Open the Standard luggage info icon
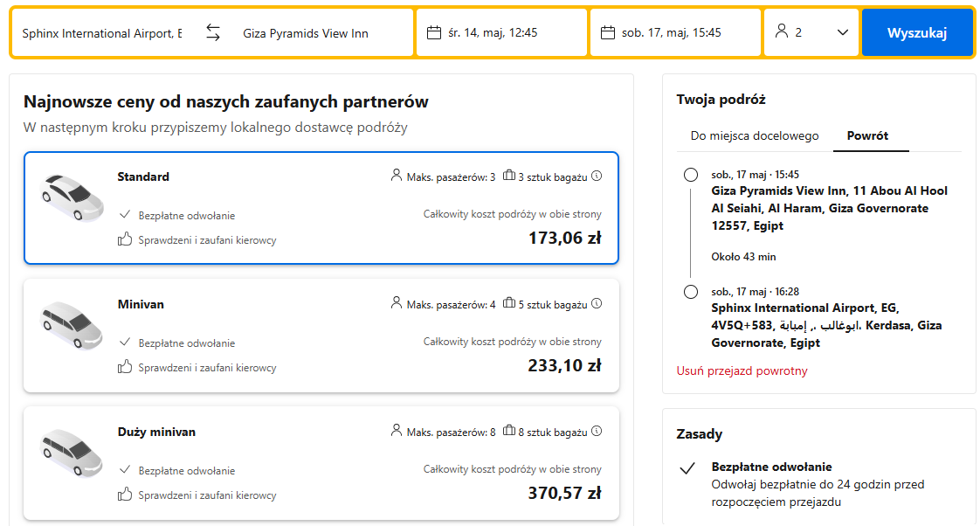The height and width of the screenshot is (526, 980). [597, 176]
